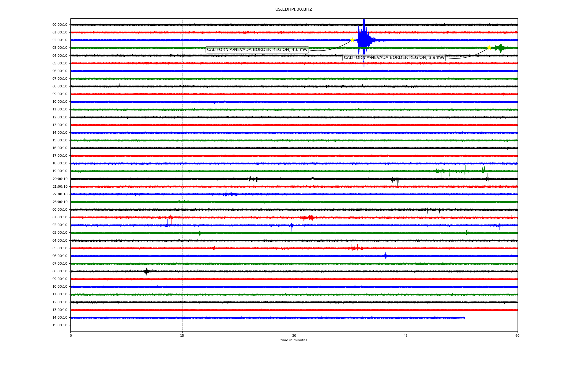Click the x-axis tick label 30
Screen dimensions: 588x368
point(294,335)
